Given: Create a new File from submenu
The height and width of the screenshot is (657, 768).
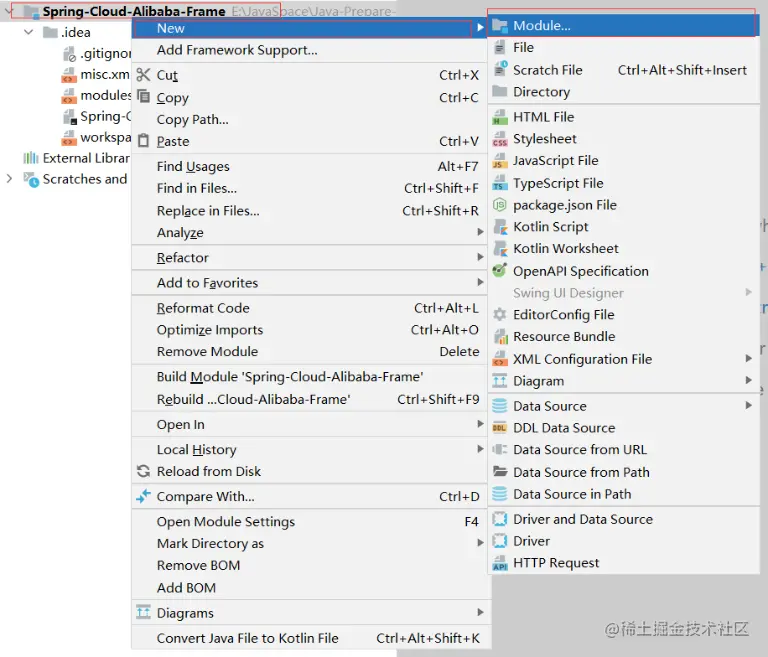Looking at the screenshot, I should coord(624,48).
